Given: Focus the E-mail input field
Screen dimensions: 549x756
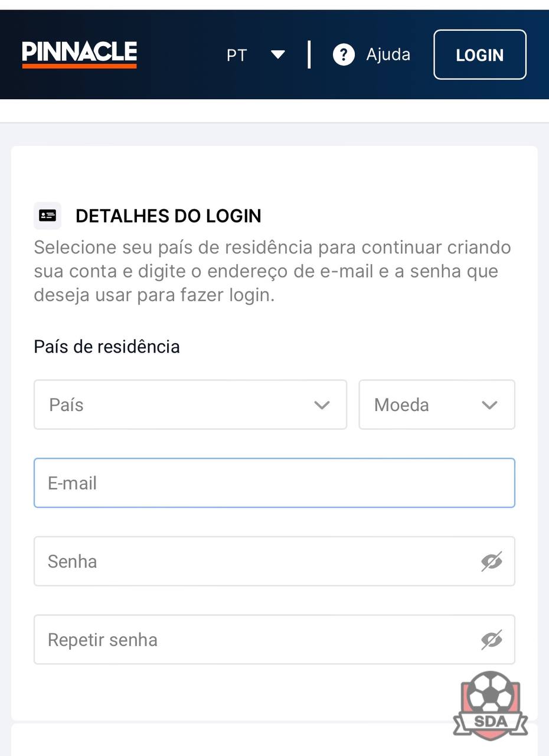Looking at the screenshot, I should click(274, 483).
